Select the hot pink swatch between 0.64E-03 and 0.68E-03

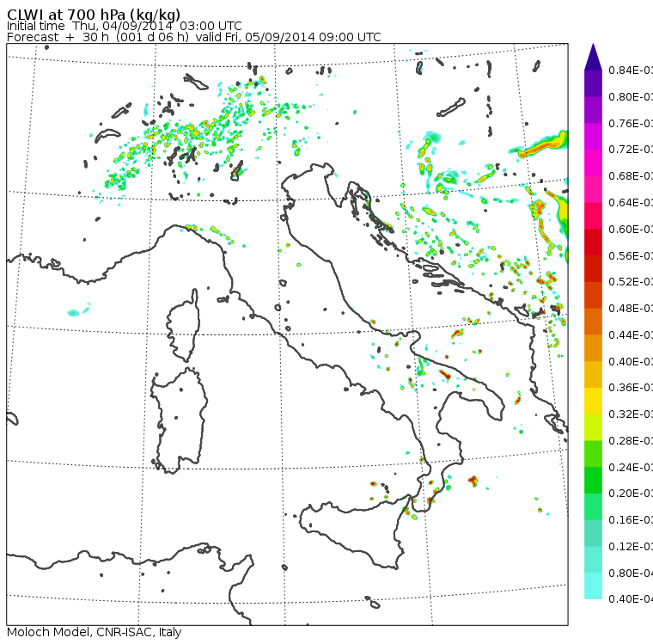[x=593, y=189]
